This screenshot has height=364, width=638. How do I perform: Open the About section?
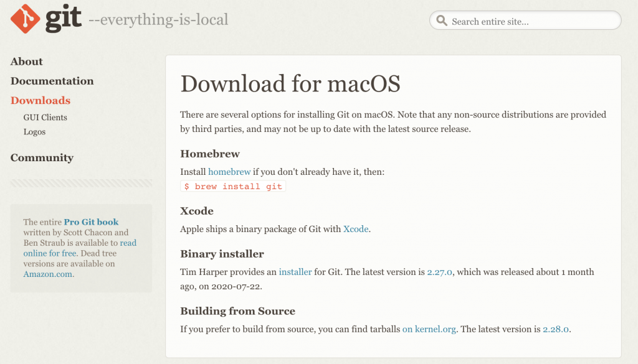tap(26, 62)
